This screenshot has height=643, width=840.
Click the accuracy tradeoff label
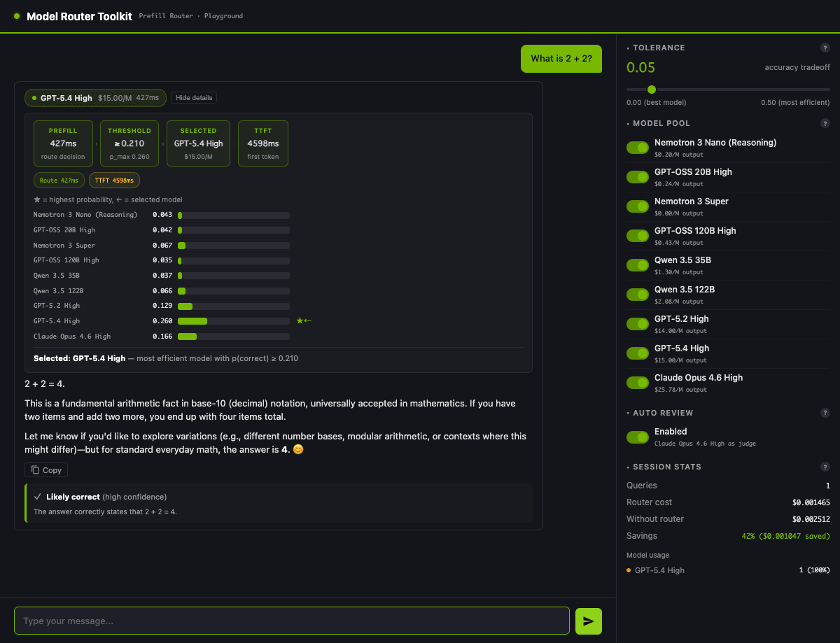click(797, 68)
